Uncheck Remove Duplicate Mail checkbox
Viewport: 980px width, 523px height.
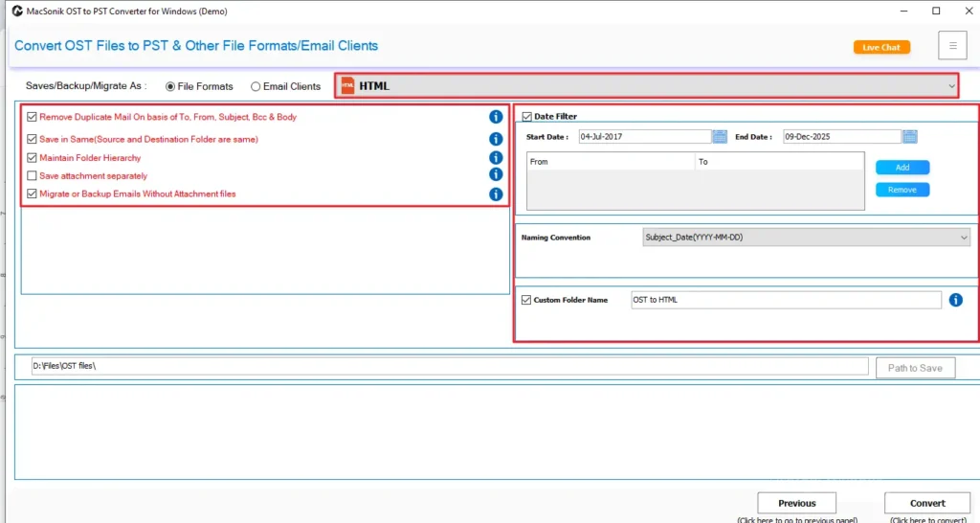(33, 117)
